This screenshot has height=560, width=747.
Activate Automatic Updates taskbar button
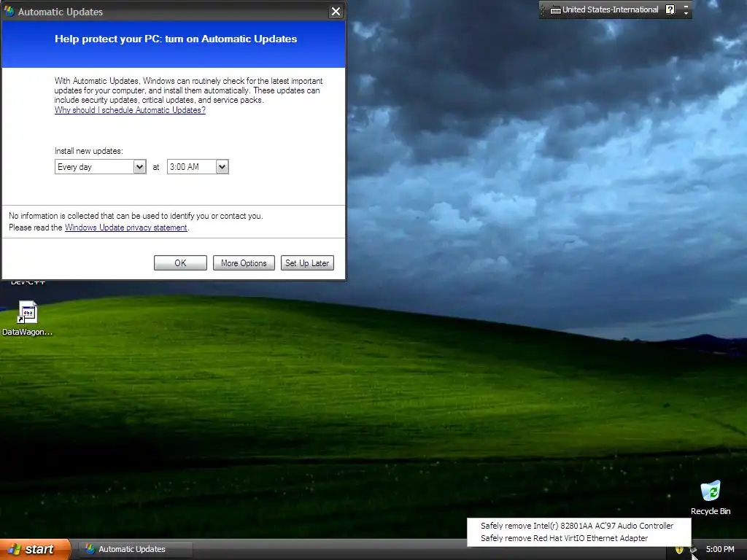coord(135,550)
